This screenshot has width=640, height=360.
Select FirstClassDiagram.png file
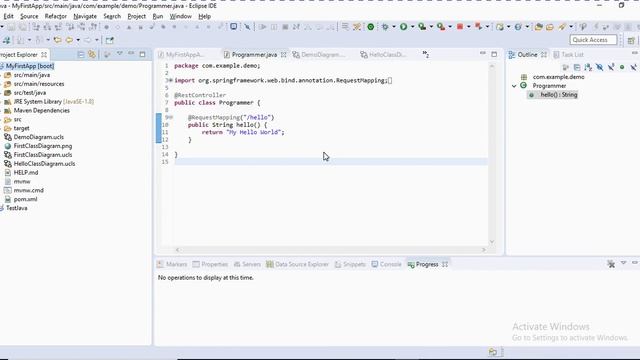pyautogui.click(x=42, y=146)
